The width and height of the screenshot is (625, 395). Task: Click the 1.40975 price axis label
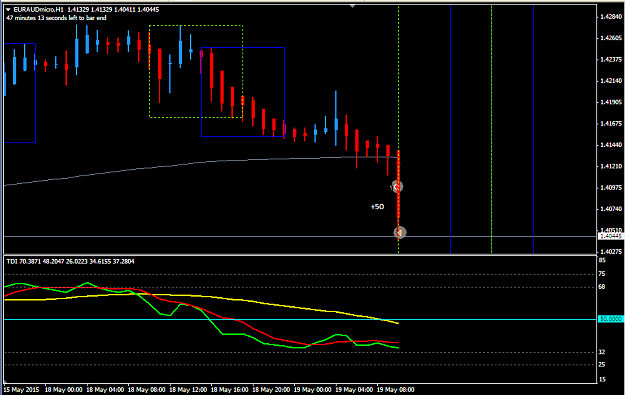pos(611,187)
